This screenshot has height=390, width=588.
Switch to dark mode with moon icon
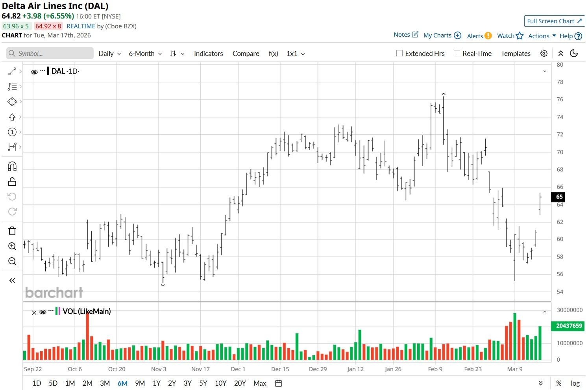(574, 54)
